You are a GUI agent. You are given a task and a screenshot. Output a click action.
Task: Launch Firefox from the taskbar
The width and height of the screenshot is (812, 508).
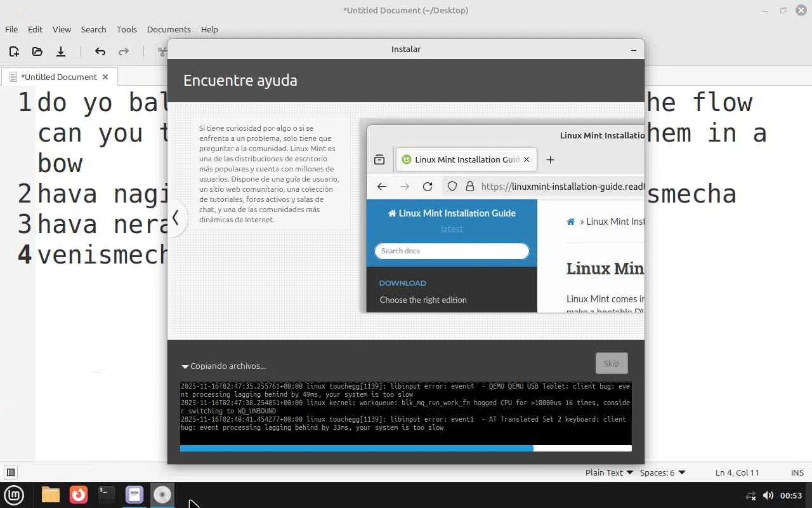(x=79, y=495)
